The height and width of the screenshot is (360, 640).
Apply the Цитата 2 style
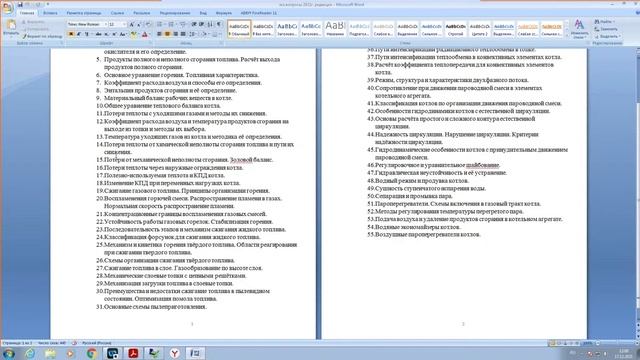480,29
